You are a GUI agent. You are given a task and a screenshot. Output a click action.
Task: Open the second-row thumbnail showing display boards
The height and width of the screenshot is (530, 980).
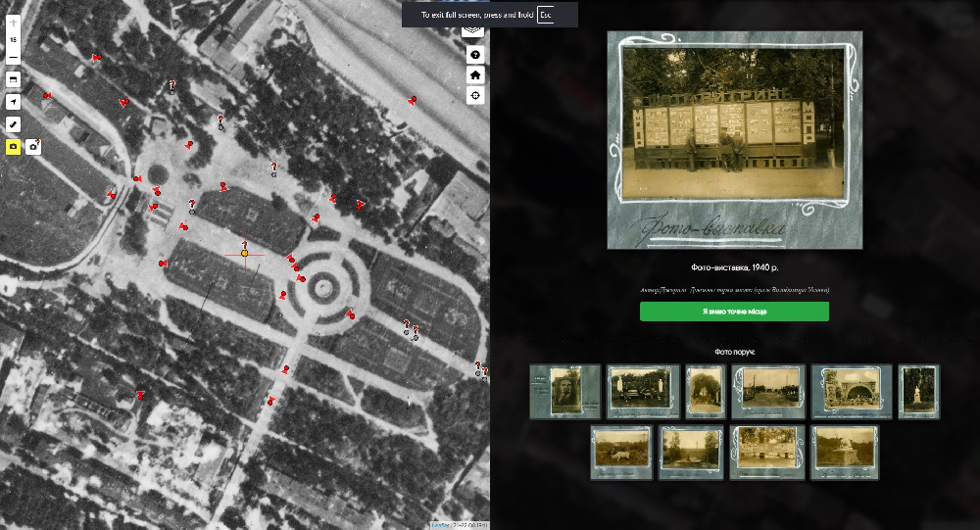[x=767, y=453]
